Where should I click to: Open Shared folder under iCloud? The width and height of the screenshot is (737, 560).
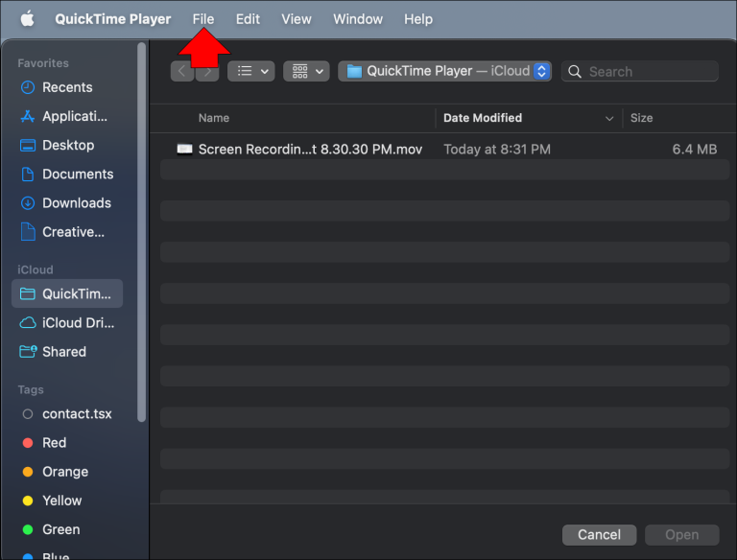pyautogui.click(x=63, y=351)
